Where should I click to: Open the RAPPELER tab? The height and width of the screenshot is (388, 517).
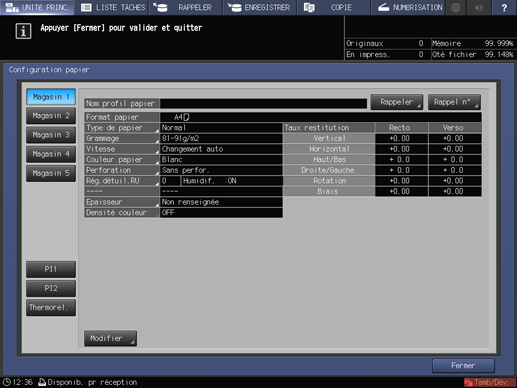[185, 7]
